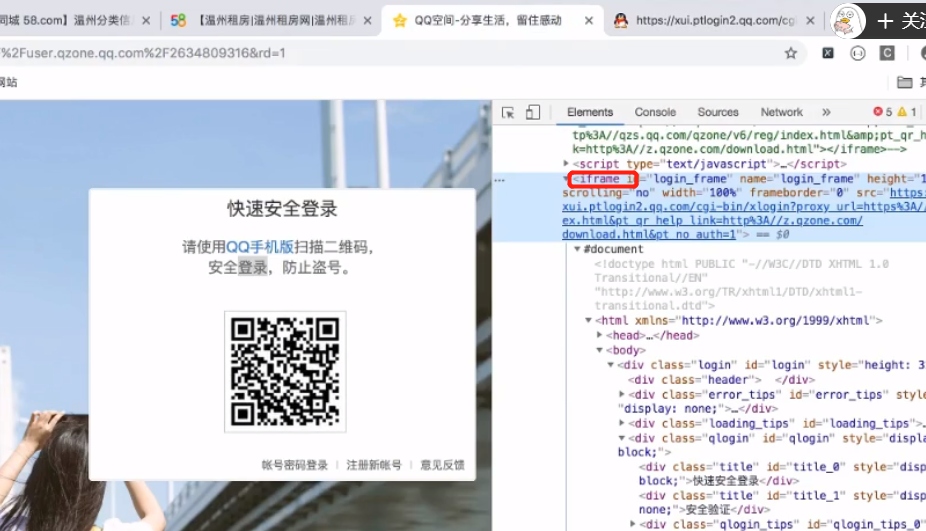Image resolution: width=926 pixels, height=531 pixels.
Task: Select the title_1 div line
Action: tap(782, 503)
